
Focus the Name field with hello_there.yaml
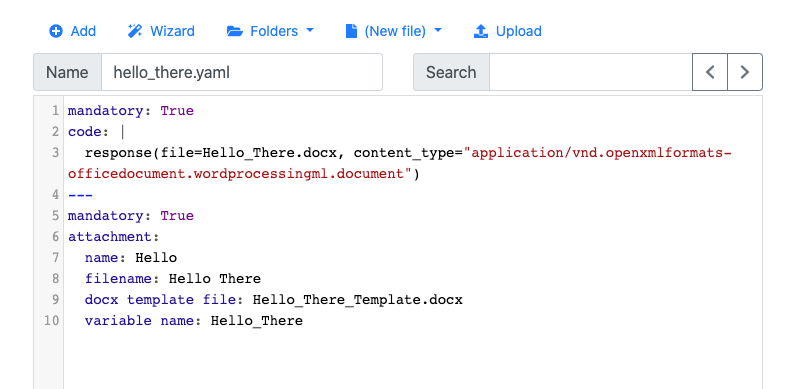tap(242, 72)
